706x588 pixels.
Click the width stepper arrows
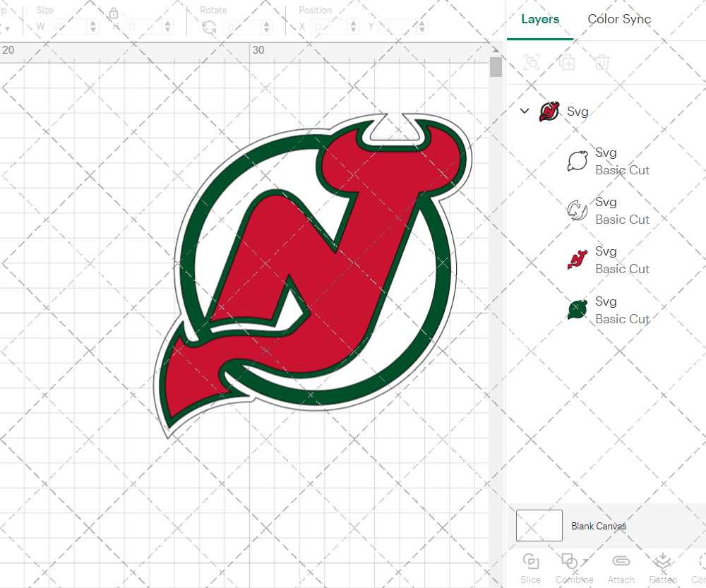pos(92,27)
